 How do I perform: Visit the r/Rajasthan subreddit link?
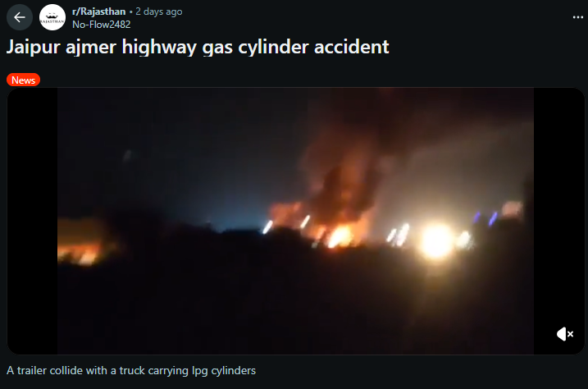click(99, 11)
